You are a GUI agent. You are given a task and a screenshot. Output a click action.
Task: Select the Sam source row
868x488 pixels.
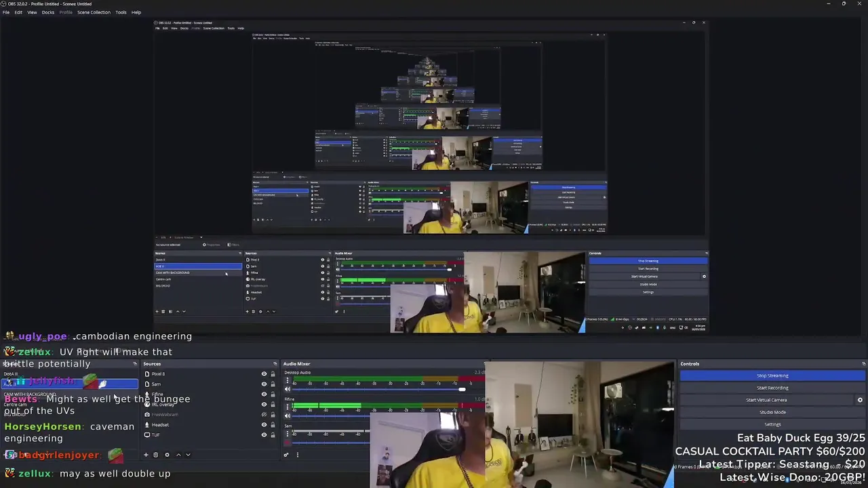coord(210,384)
